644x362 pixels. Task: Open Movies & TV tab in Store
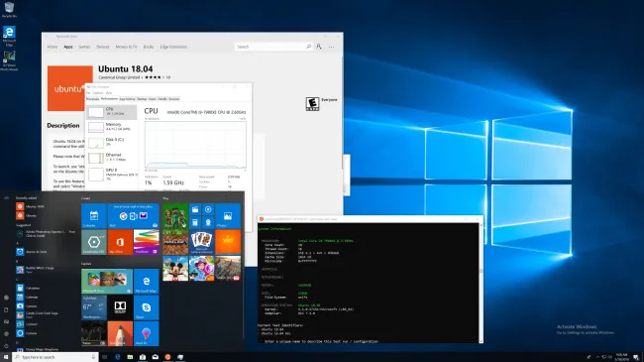126,47
